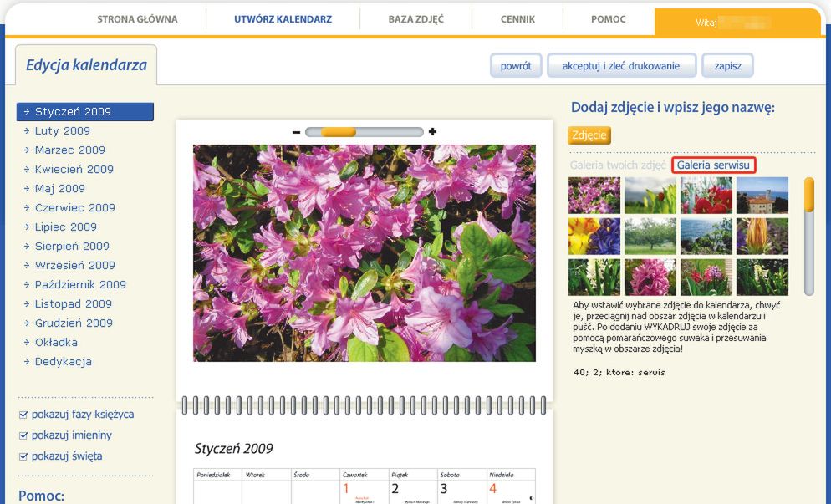Select Lipiec 2009 in month list
The width and height of the screenshot is (831, 504).
pos(66,227)
